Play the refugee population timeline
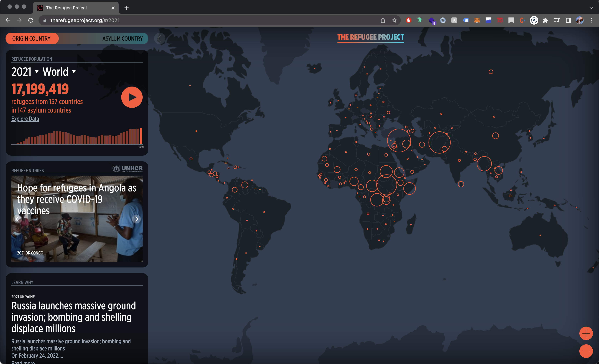The image size is (599, 364). point(132,97)
